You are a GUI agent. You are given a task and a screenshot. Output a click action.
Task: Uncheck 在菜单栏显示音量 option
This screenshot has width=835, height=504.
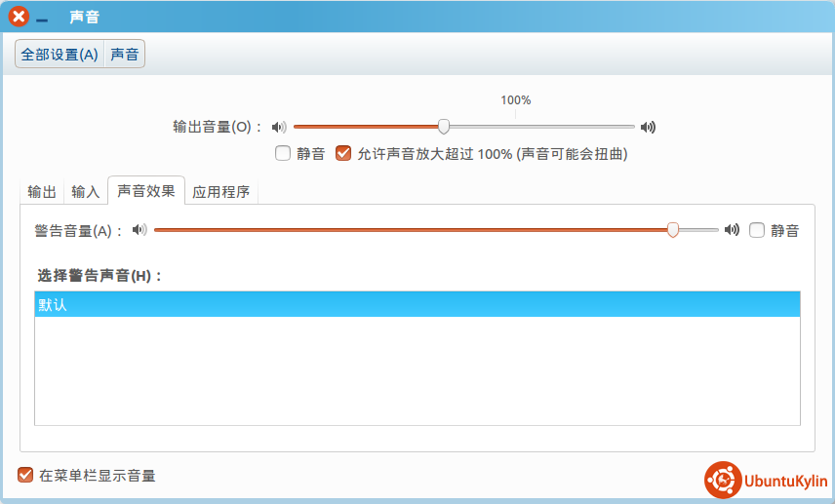coord(25,475)
